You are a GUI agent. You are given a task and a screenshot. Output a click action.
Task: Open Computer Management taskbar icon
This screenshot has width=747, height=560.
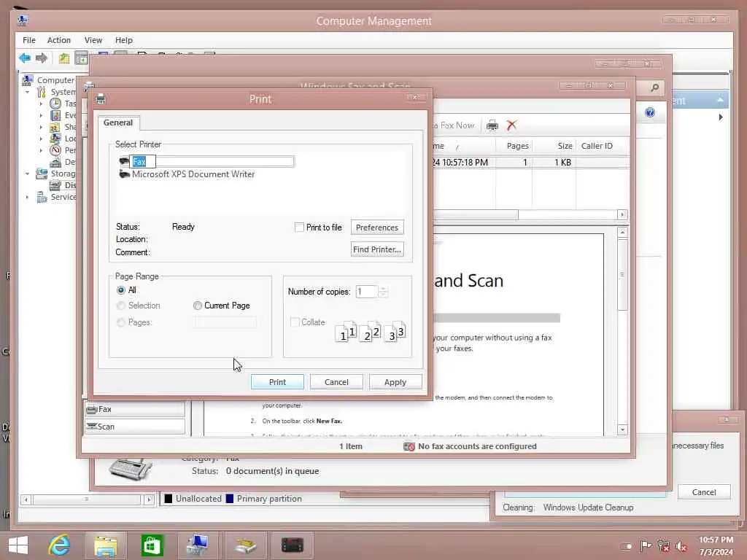click(197, 545)
